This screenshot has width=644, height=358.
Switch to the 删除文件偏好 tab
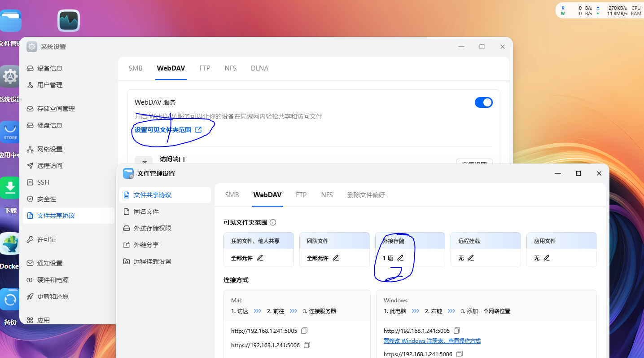tap(366, 195)
